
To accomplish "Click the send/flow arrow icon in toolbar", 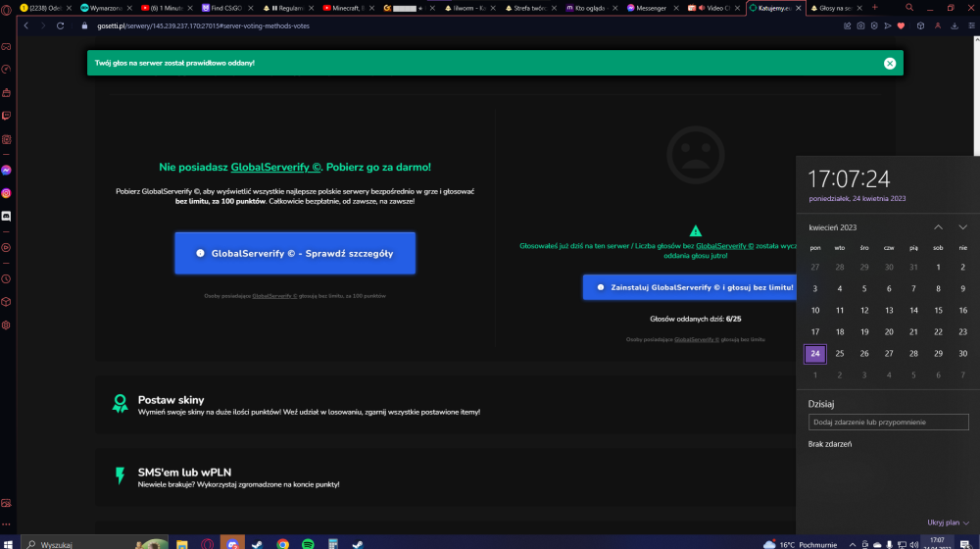I will click(888, 25).
